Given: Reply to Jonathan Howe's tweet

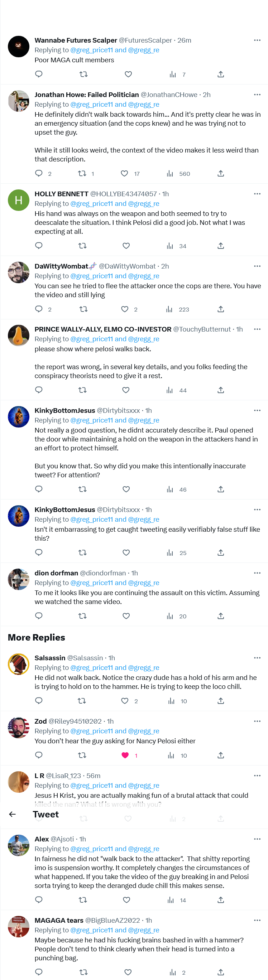Looking at the screenshot, I should [x=39, y=173].
